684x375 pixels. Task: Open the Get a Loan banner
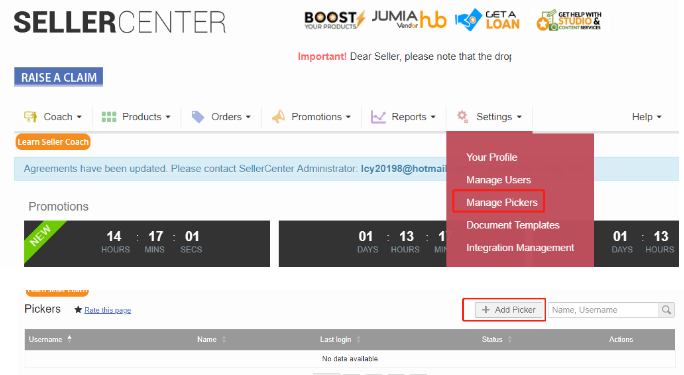coord(487,20)
